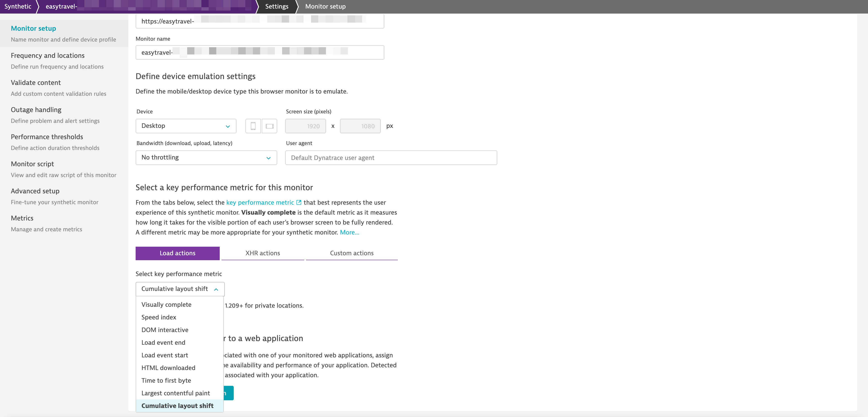Expand the Device dropdown menu

(x=185, y=126)
